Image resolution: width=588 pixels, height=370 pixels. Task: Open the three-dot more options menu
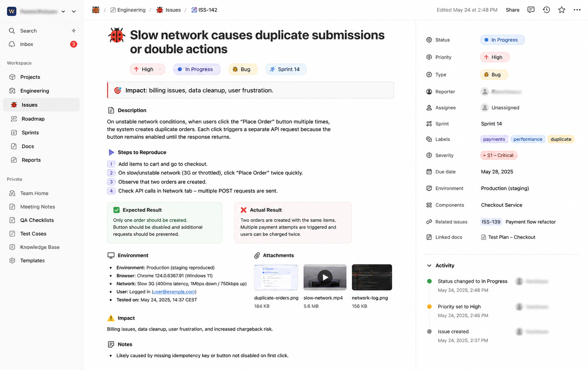(x=577, y=10)
